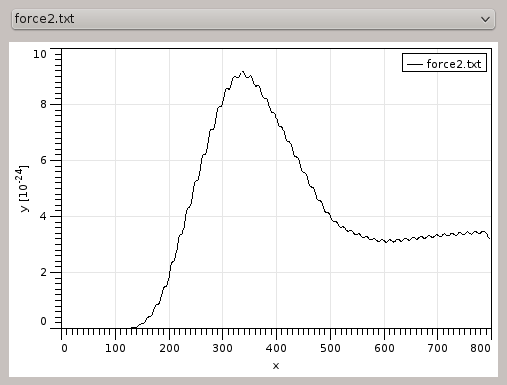Click the curve's minimum near x=600
Screen dimensions: 507x385
point(386,242)
